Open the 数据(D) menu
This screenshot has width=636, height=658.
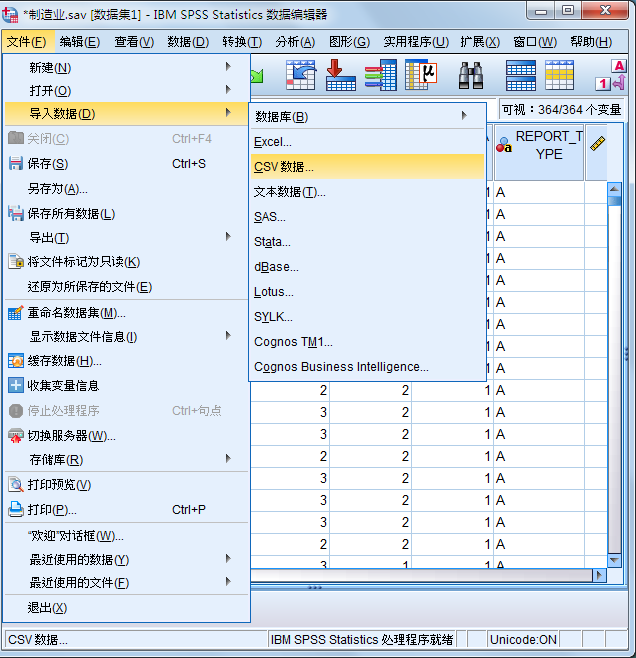[188, 42]
